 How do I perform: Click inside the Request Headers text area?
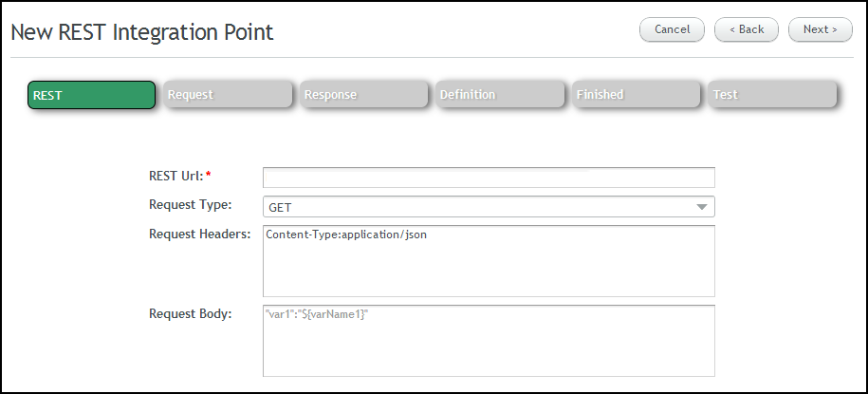point(489,261)
